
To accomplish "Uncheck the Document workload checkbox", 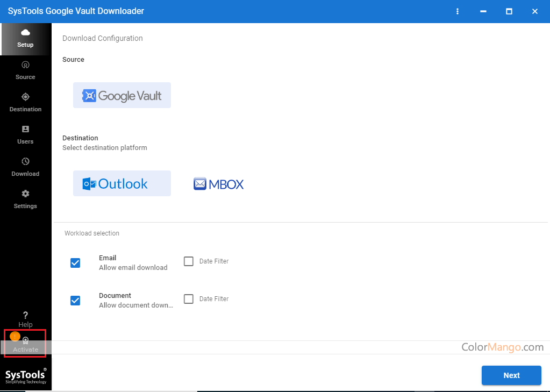I will [x=75, y=301].
